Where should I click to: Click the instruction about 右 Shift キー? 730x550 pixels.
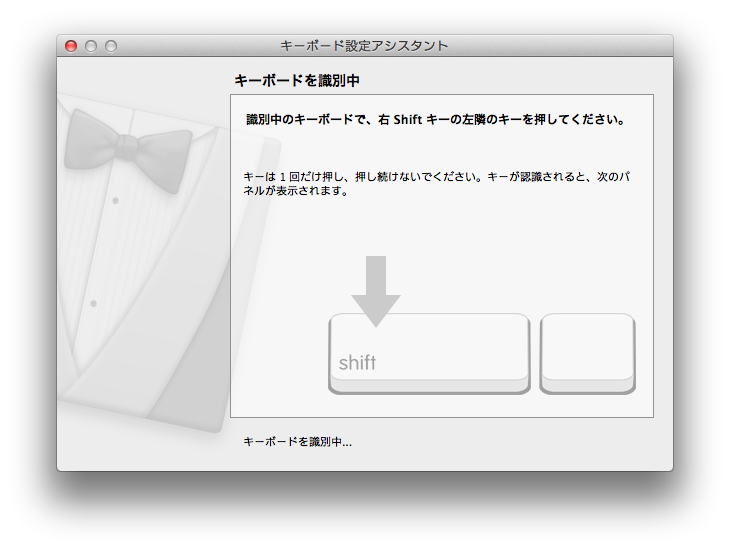(435, 120)
